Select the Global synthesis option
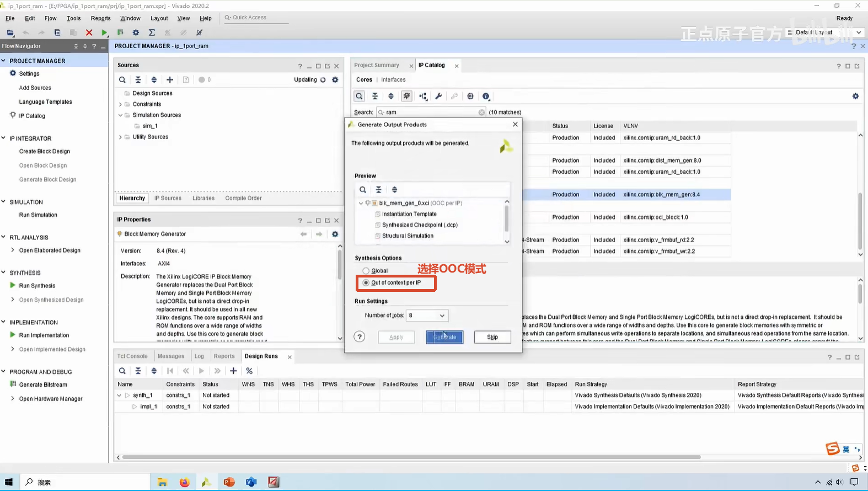This screenshot has height=491, width=868. coord(366,271)
